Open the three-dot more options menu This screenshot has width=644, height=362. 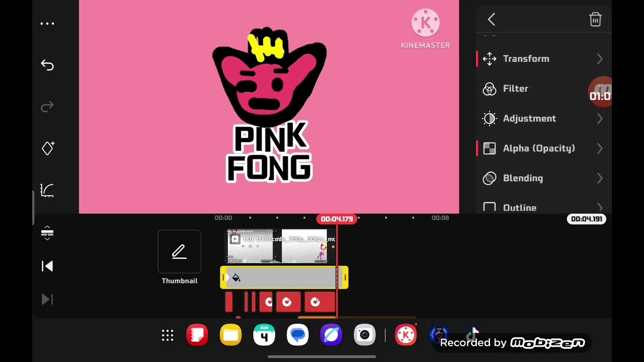pyautogui.click(x=47, y=24)
